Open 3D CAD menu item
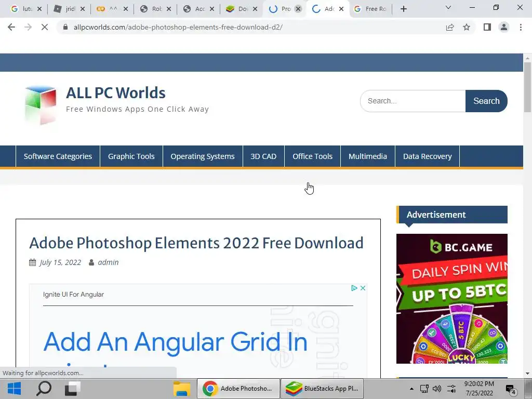 click(x=263, y=156)
